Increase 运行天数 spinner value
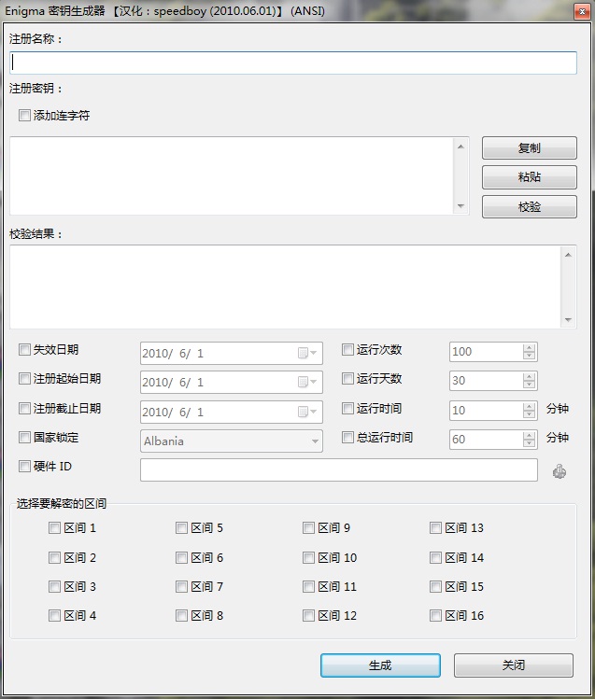The width and height of the screenshot is (595, 700). [529, 377]
